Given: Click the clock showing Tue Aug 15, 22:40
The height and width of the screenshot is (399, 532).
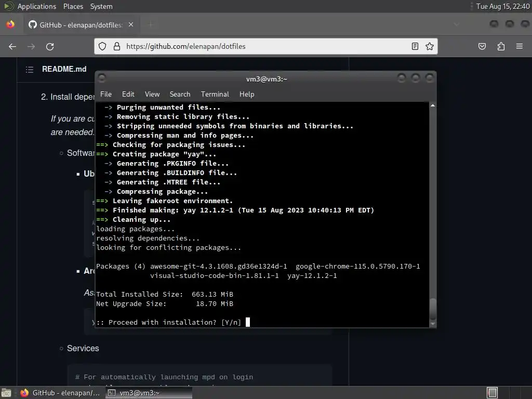Looking at the screenshot, I should [x=502, y=6].
